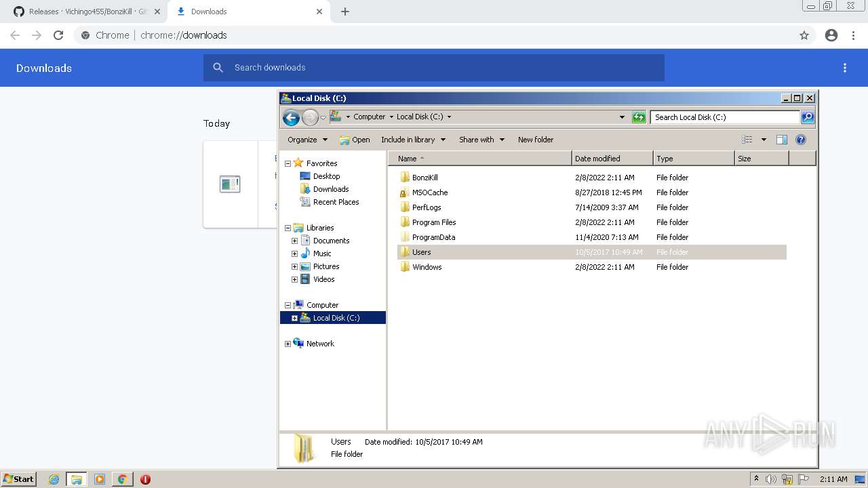The image size is (868, 488).
Task: Expand the Pictures library node
Action: (x=294, y=266)
